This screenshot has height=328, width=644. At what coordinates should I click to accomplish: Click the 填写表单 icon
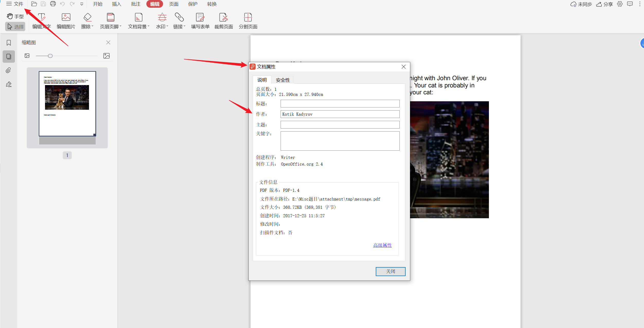200,17
